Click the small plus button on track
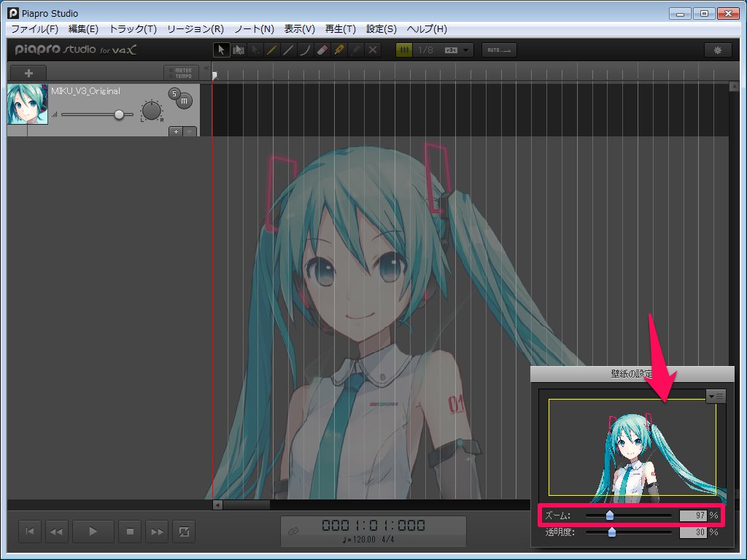This screenshot has width=747, height=560. [176, 131]
